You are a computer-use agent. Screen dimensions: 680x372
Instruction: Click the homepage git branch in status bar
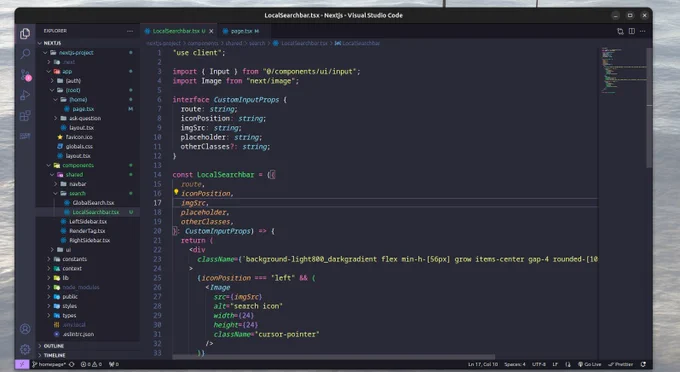coord(49,364)
